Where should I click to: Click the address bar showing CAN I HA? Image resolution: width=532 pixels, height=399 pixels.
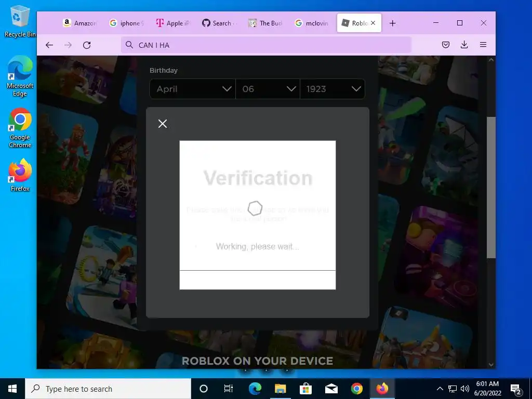[267, 45]
